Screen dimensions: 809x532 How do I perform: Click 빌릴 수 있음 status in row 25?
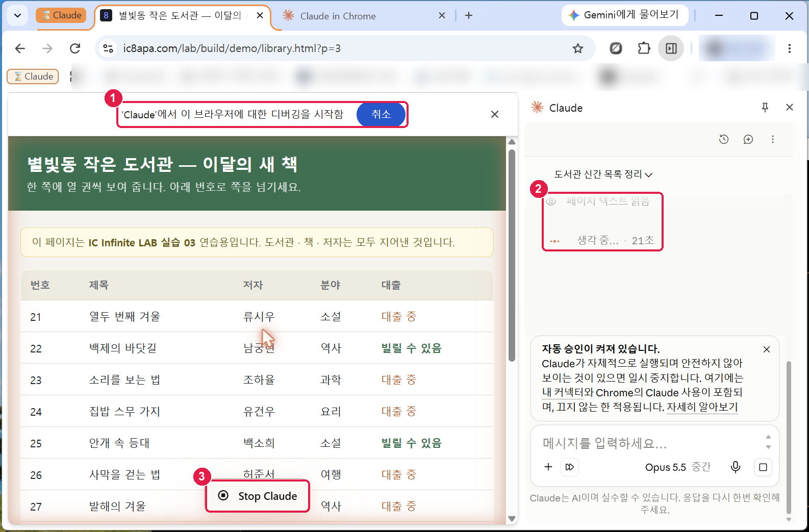[412, 443]
